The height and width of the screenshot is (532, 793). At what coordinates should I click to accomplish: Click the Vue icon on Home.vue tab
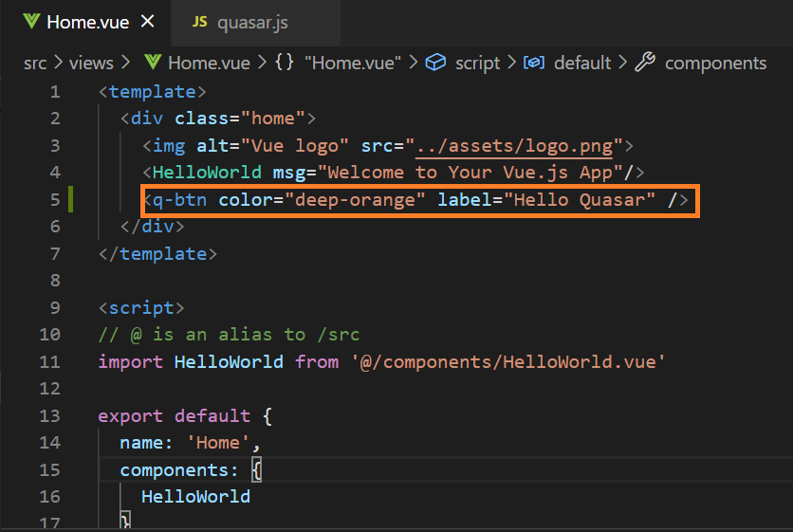(x=31, y=21)
